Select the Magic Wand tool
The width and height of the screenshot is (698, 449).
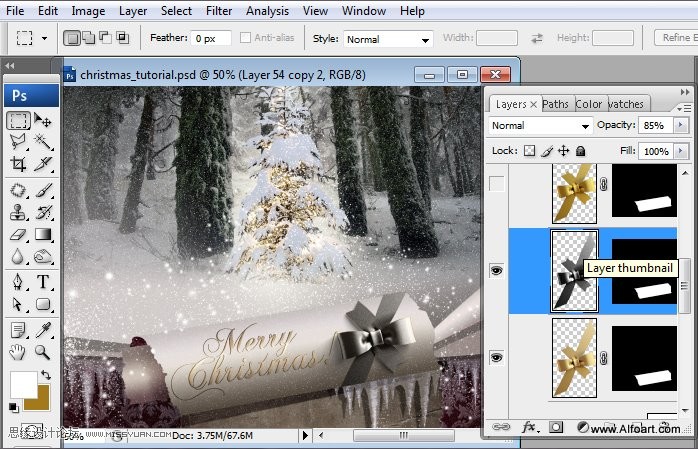click(43, 142)
